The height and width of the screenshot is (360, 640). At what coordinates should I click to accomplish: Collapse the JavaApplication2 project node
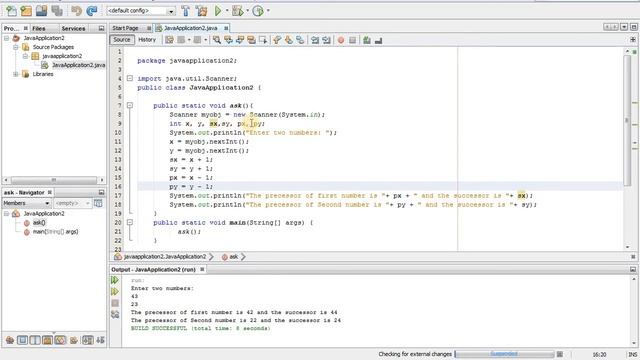tap(7, 38)
